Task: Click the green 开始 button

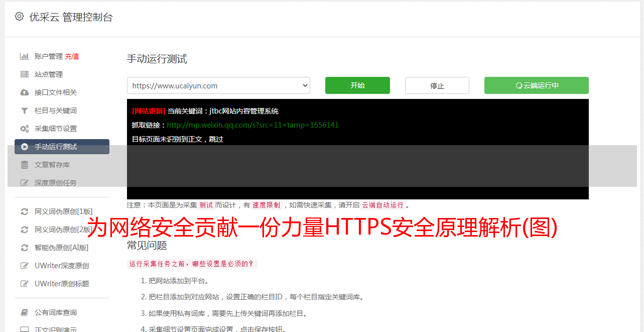Action: tap(357, 85)
